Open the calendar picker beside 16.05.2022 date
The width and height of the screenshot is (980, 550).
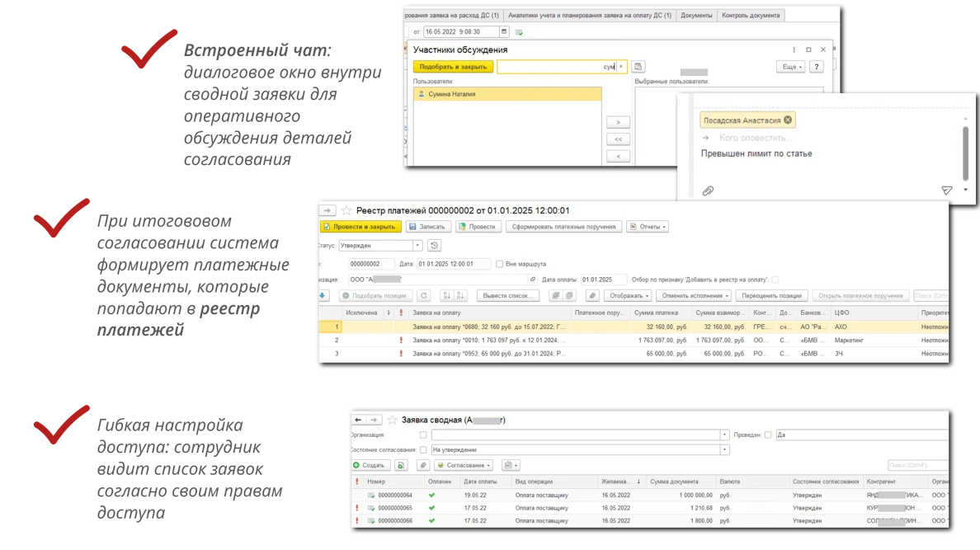(504, 31)
